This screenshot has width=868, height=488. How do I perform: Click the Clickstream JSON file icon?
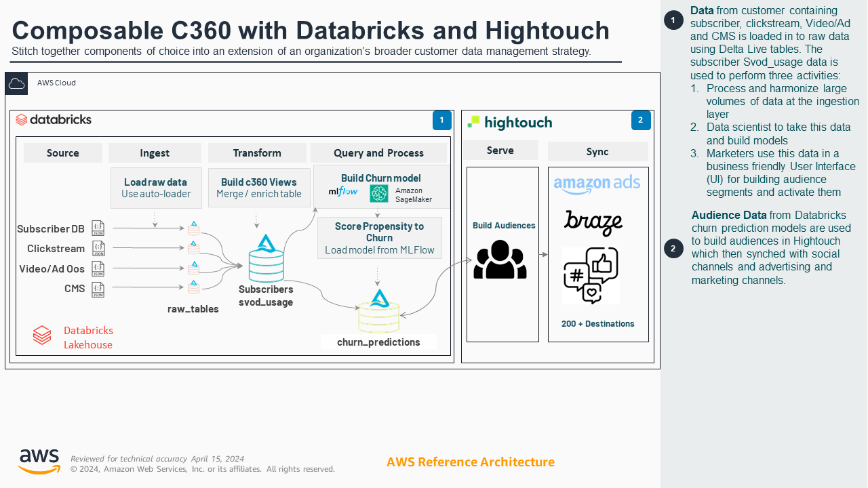tap(98, 249)
